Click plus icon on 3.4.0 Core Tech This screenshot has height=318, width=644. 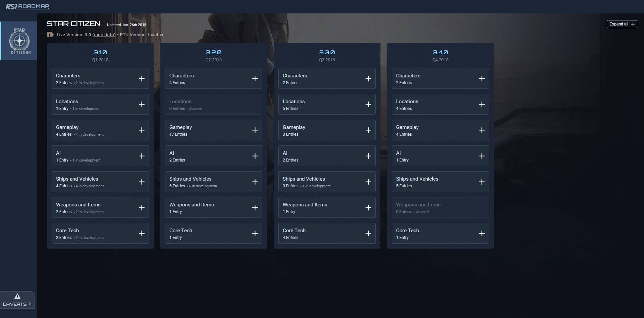(x=482, y=234)
